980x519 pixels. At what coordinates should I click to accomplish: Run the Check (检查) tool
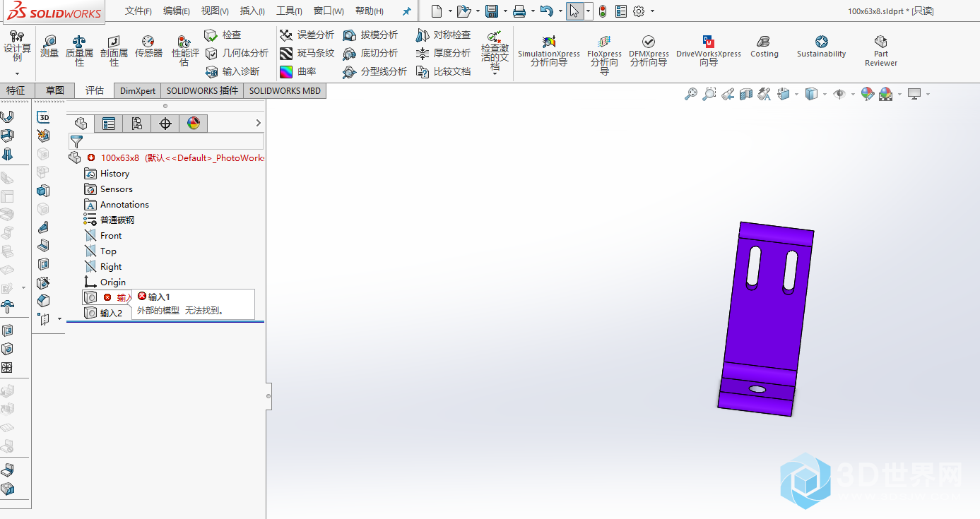223,35
